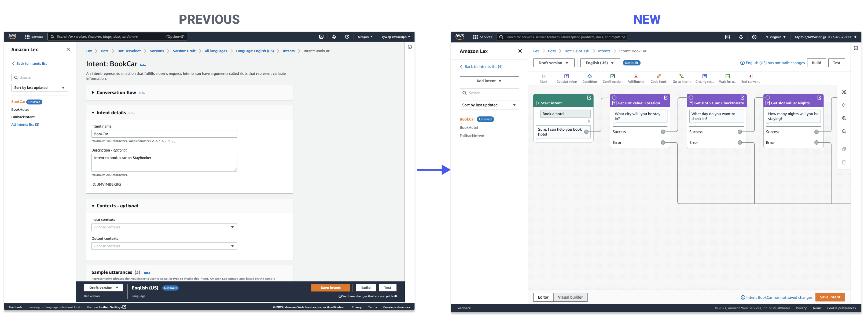This screenshot has width=868, height=323.
Task: Select the Code hook block tool
Action: click(x=659, y=79)
